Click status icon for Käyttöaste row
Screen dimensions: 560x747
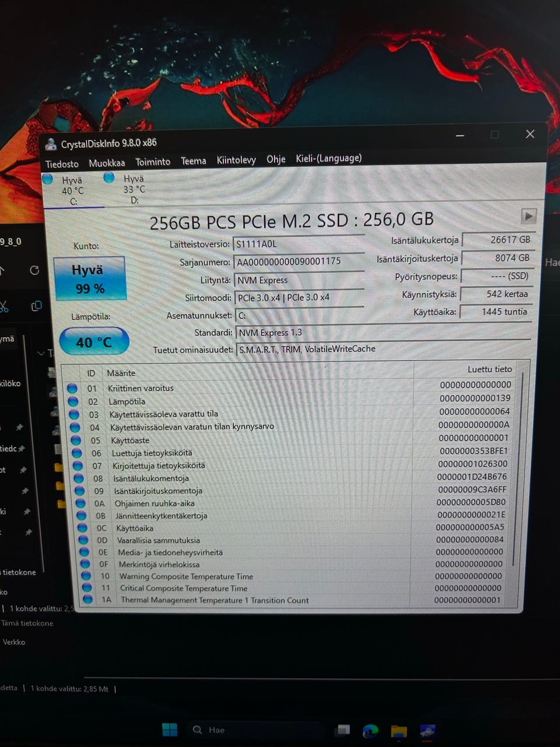76,441
